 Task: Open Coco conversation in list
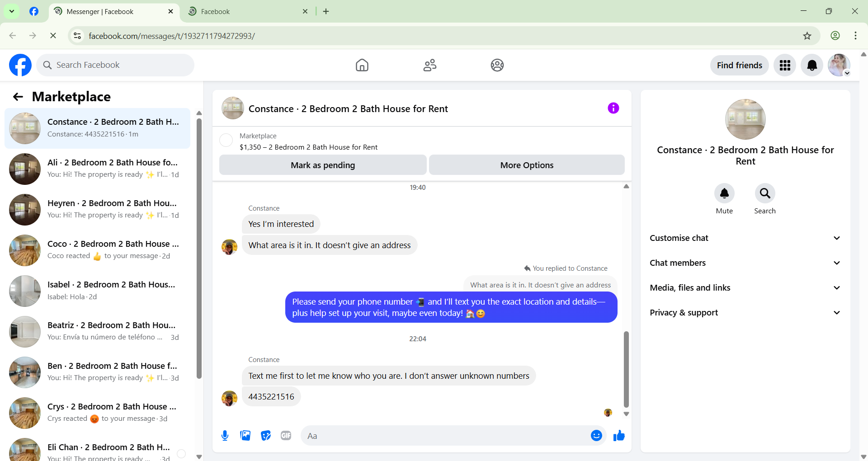[97, 250]
